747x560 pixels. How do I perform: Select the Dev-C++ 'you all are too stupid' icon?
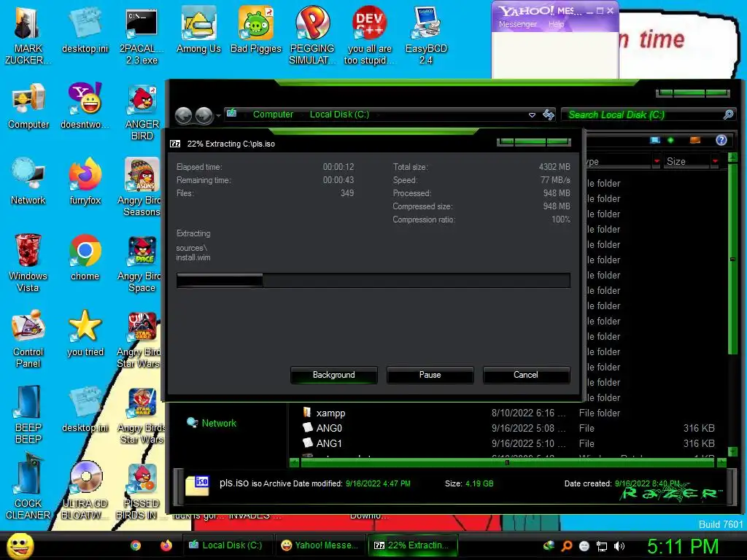point(369,36)
